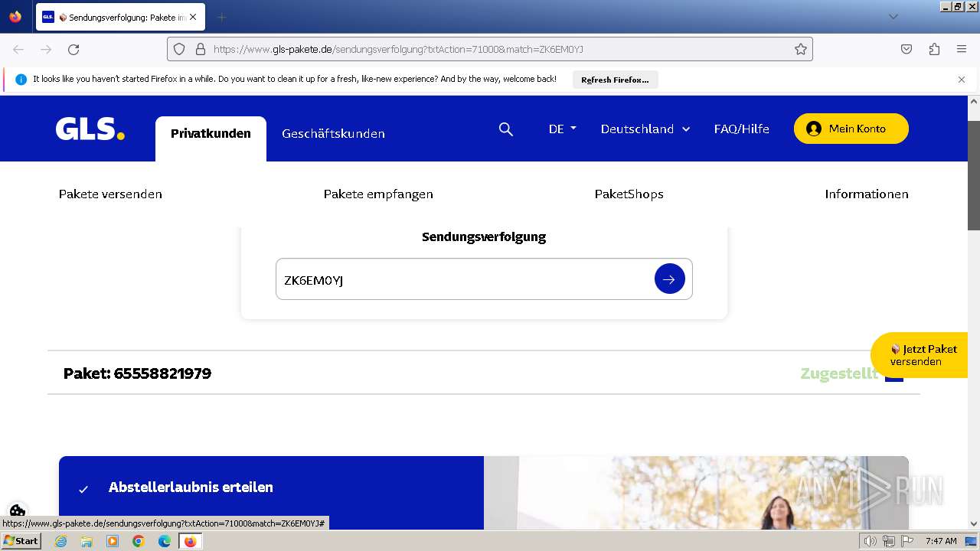The width and height of the screenshot is (980, 551).
Task: Reload the page in Firefox
Action: [x=73, y=49]
